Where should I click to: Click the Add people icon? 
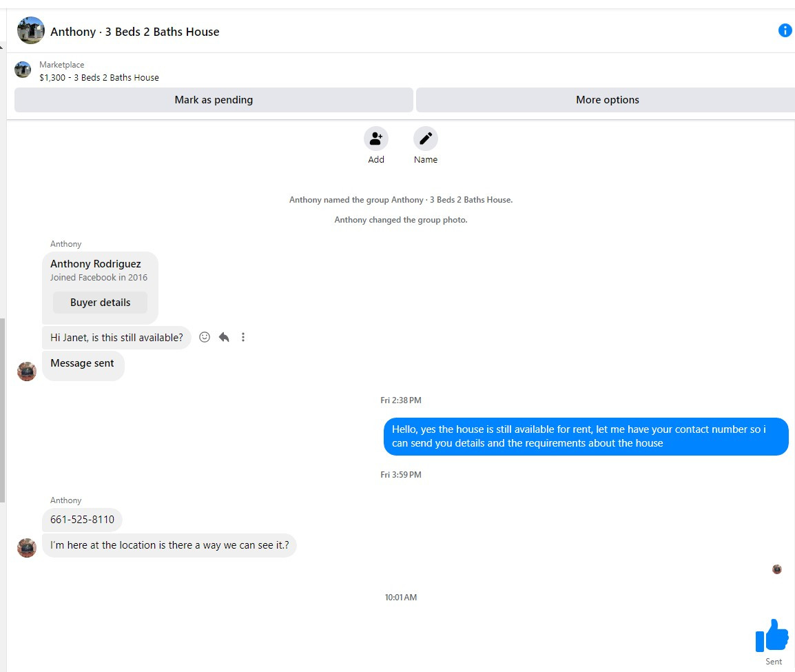tap(375, 139)
